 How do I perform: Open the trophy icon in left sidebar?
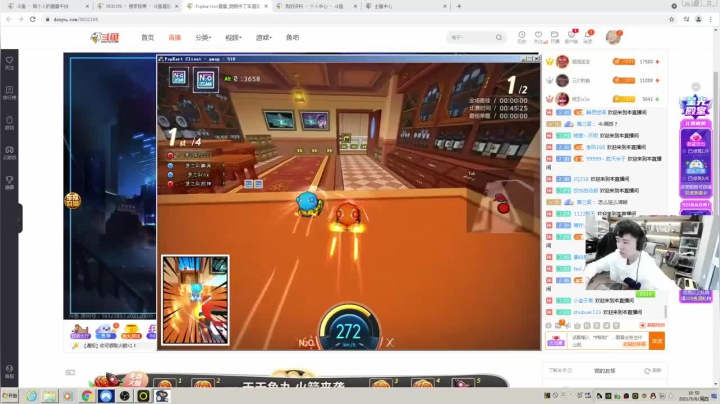pos(9,182)
